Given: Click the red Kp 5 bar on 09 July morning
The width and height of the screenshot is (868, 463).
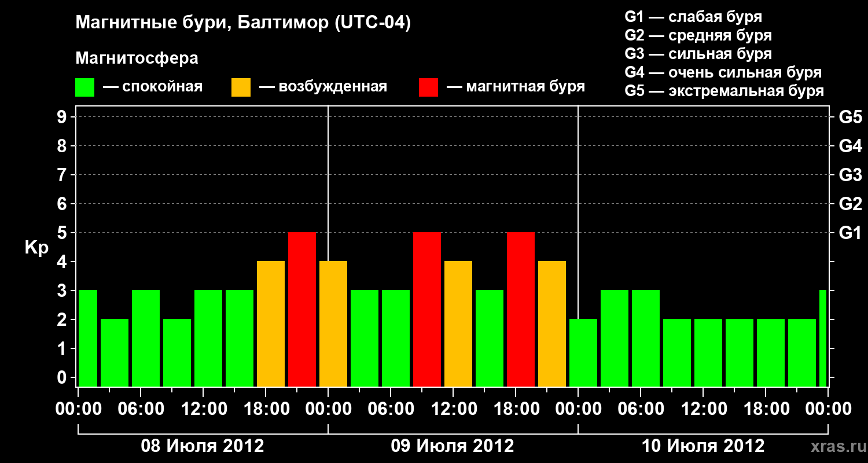Looking at the screenshot, I should [427, 310].
